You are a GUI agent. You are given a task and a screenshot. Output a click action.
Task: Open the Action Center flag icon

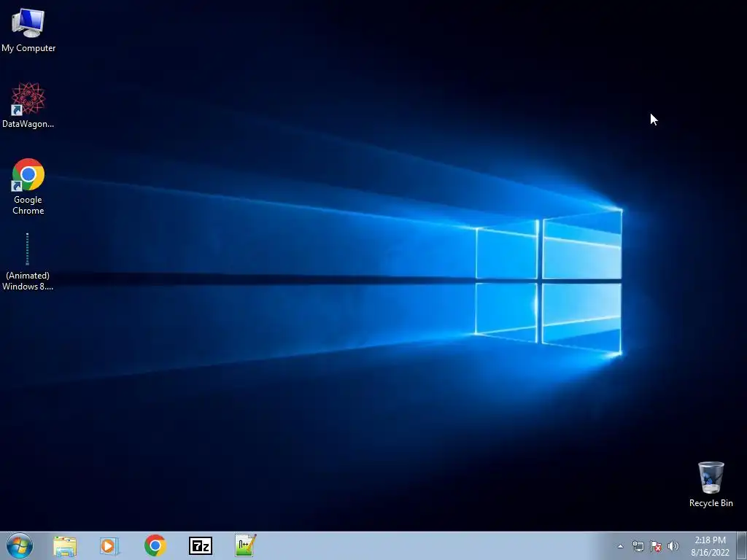coord(656,546)
